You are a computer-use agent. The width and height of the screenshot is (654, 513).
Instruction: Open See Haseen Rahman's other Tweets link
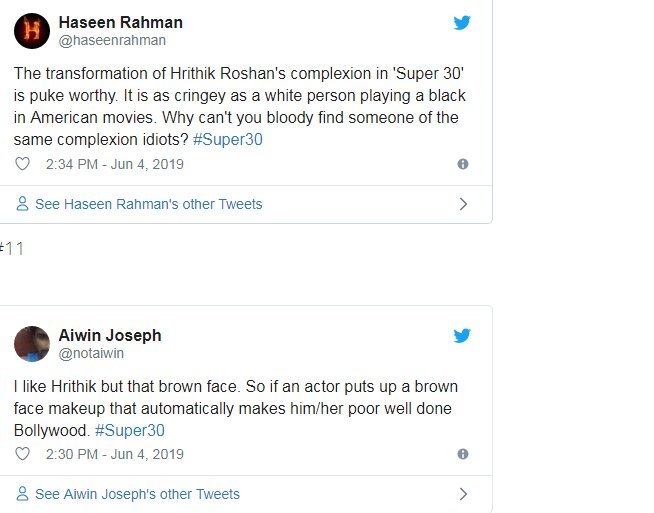148,204
